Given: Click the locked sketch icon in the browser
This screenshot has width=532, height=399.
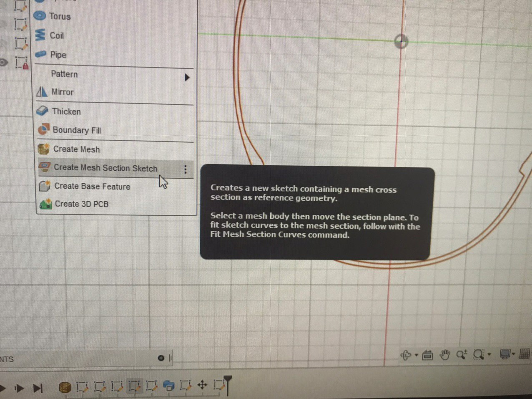Looking at the screenshot, I should pos(22,63).
